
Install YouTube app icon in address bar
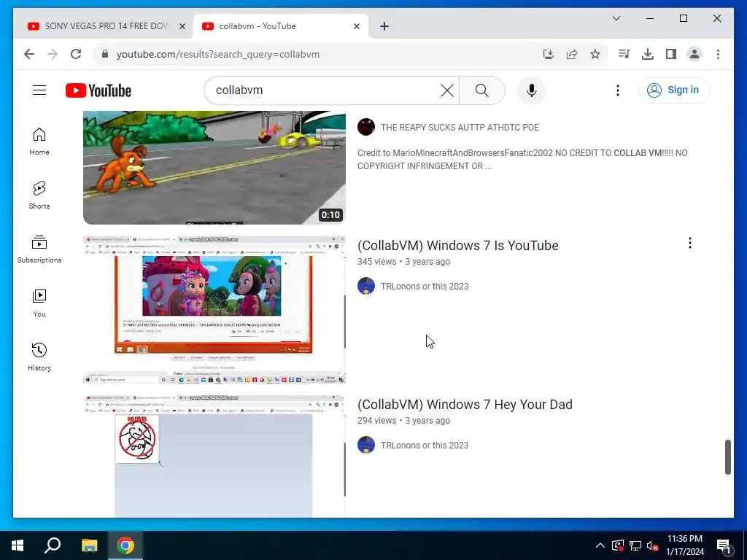click(x=549, y=54)
